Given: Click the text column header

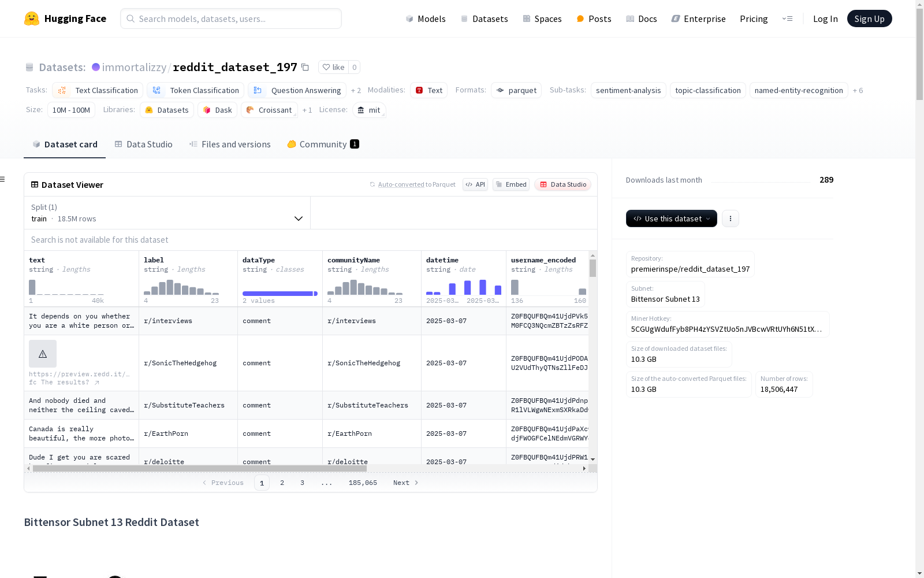Looking at the screenshot, I should 37,260.
